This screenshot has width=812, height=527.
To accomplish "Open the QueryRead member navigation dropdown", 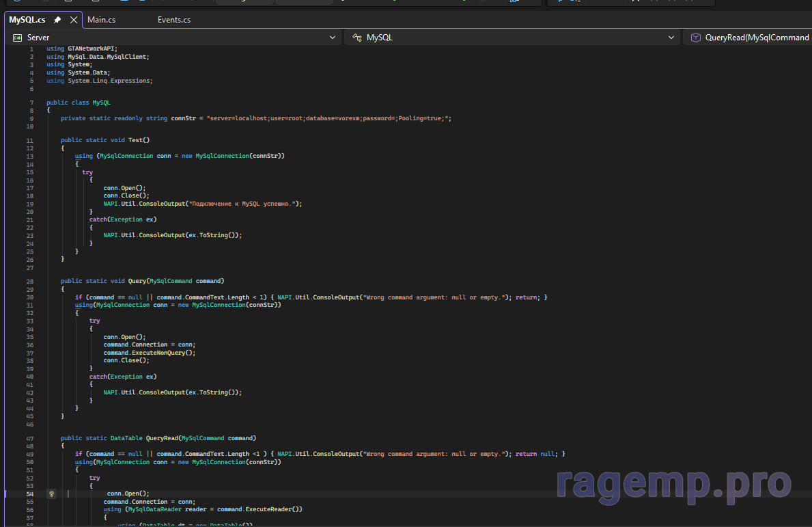I will pyautogui.click(x=748, y=38).
